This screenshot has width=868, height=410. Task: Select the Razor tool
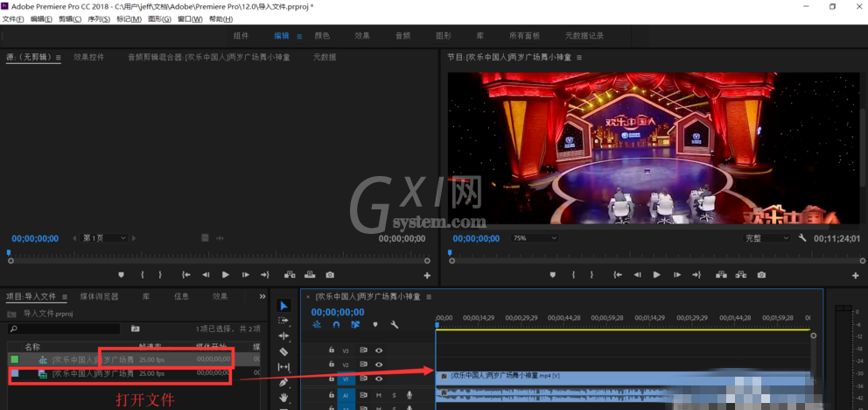tap(283, 351)
